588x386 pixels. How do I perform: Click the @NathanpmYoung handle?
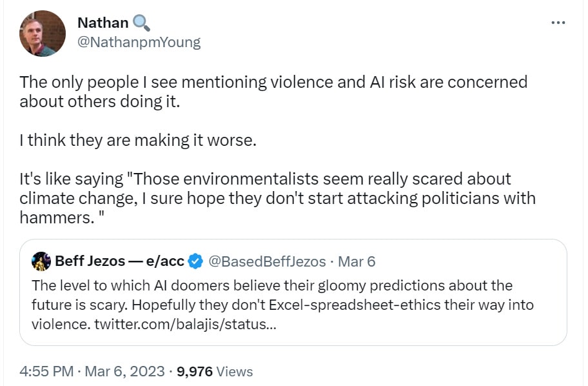pyautogui.click(x=139, y=43)
